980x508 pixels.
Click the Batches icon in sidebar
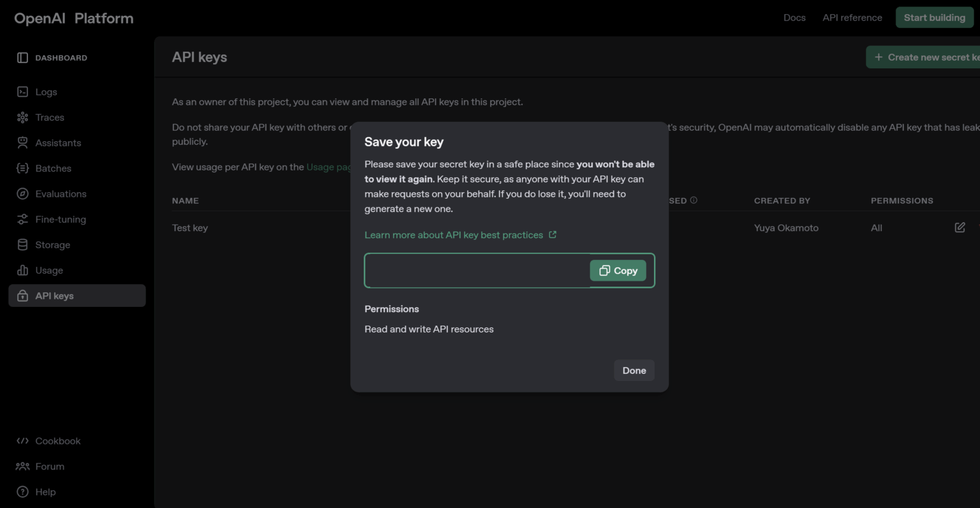[22, 168]
